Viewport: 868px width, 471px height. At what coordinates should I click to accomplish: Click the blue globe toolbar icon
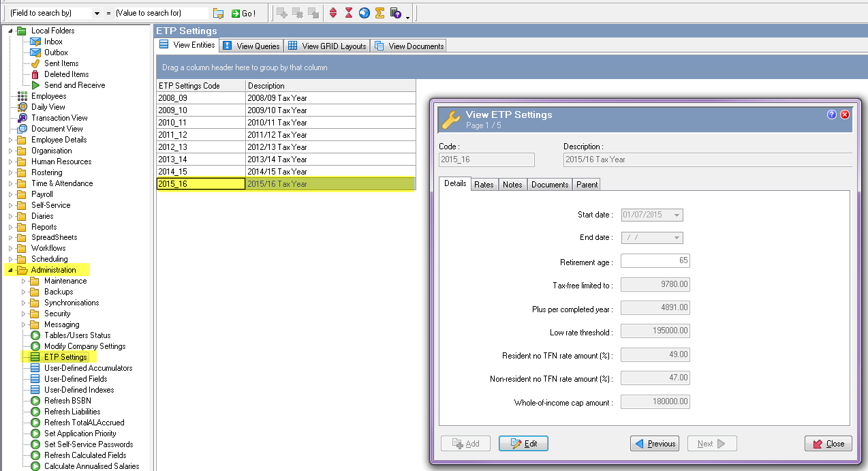click(x=364, y=13)
